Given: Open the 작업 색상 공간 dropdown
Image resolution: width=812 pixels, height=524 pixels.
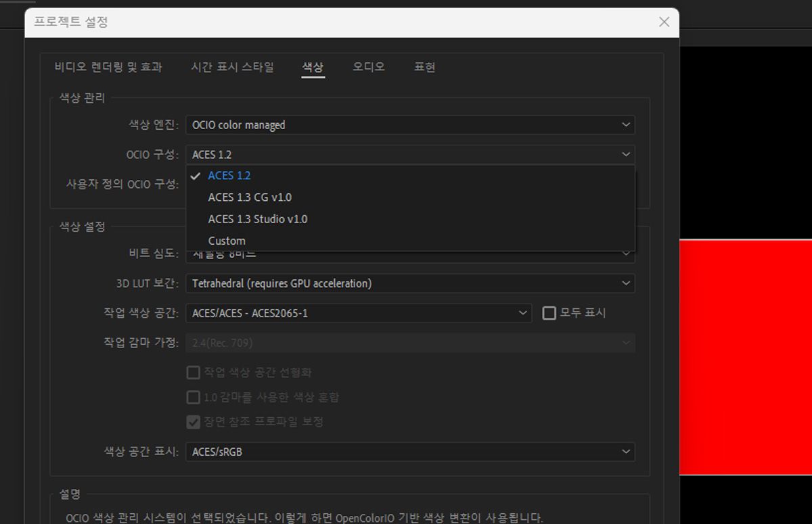Looking at the screenshot, I should pos(359,313).
